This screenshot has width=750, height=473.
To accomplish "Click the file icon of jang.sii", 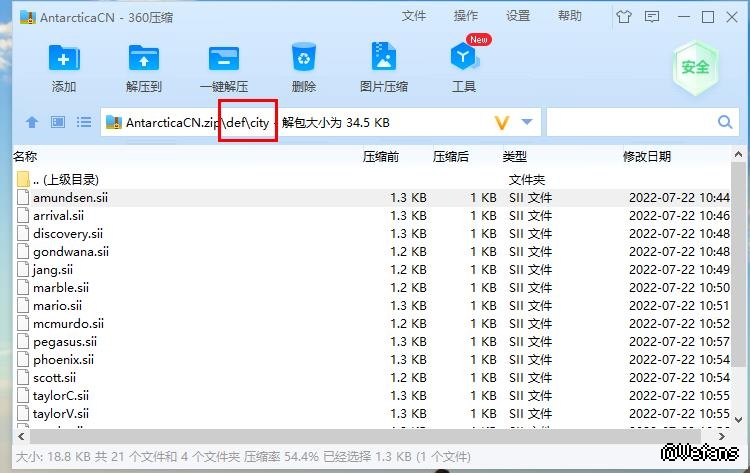I will pos(22,270).
